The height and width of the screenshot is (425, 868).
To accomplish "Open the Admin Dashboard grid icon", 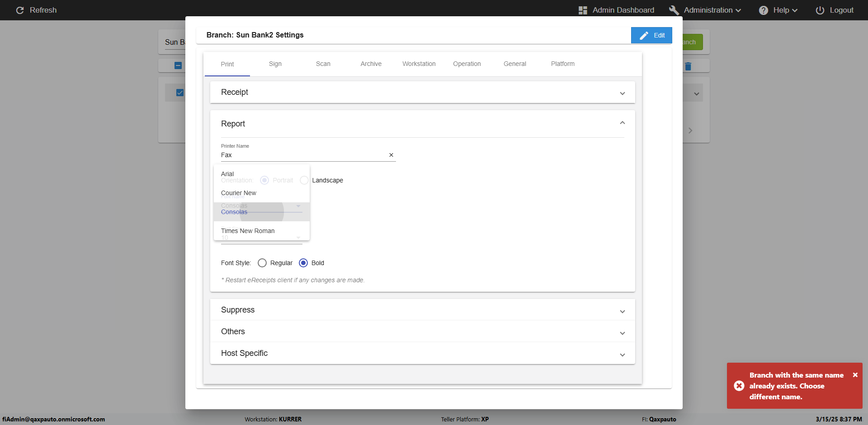I will (x=583, y=10).
